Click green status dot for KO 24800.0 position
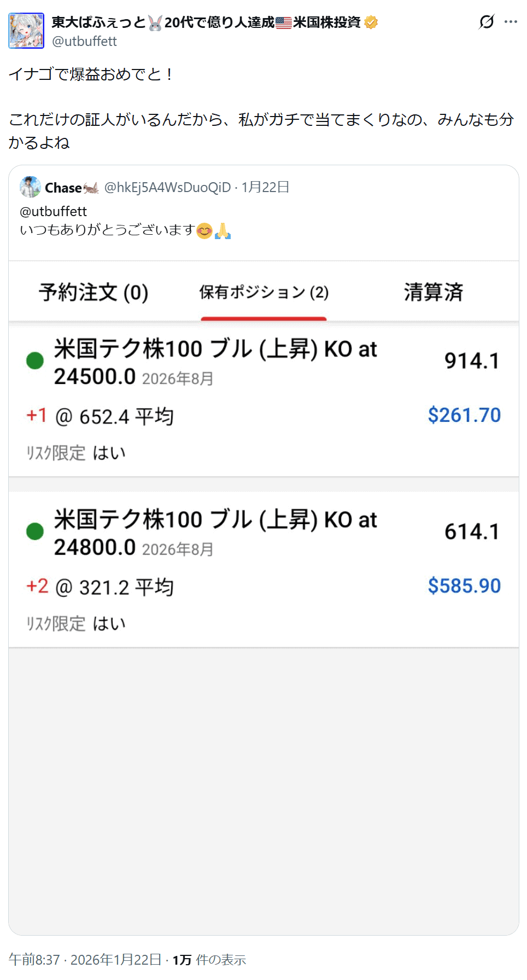This screenshot has width=527, height=980. click(35, 531)
